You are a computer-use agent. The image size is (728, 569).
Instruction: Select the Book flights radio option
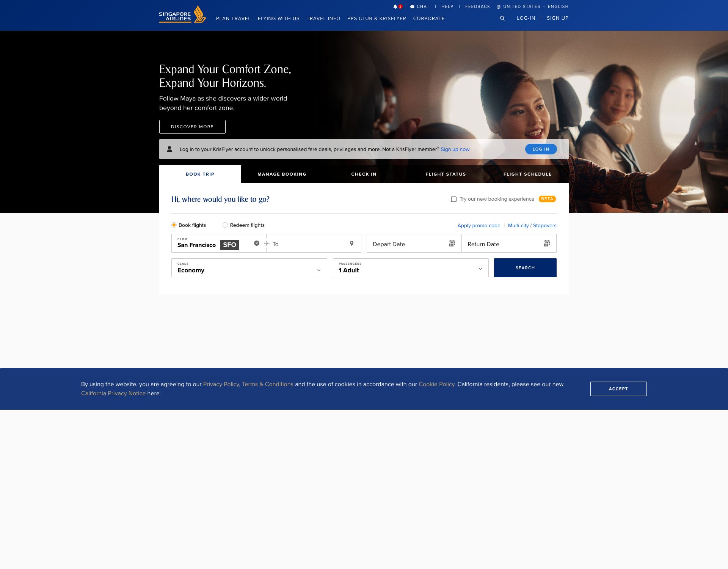click(x=174, y=225)
